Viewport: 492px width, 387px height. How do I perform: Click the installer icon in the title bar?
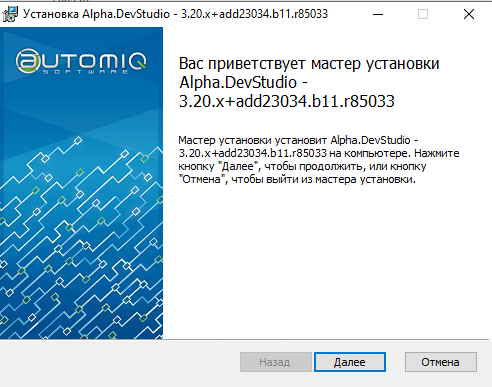click(x=10, y=14)
